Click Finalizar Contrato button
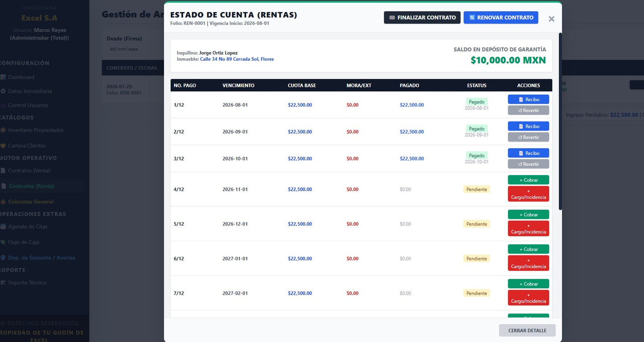The width and height of the screenshot is (644, 342). pos(422,17)
